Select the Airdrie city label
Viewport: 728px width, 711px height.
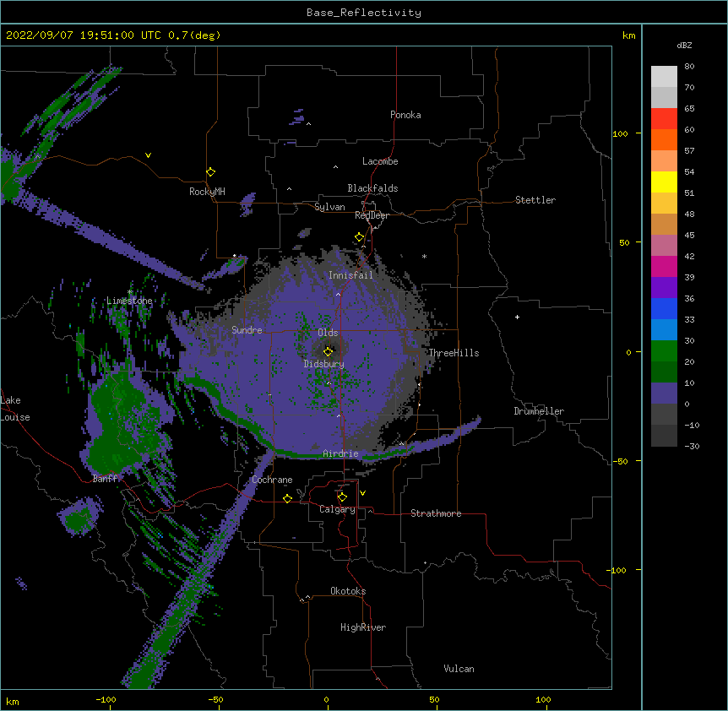click(340, 453)
